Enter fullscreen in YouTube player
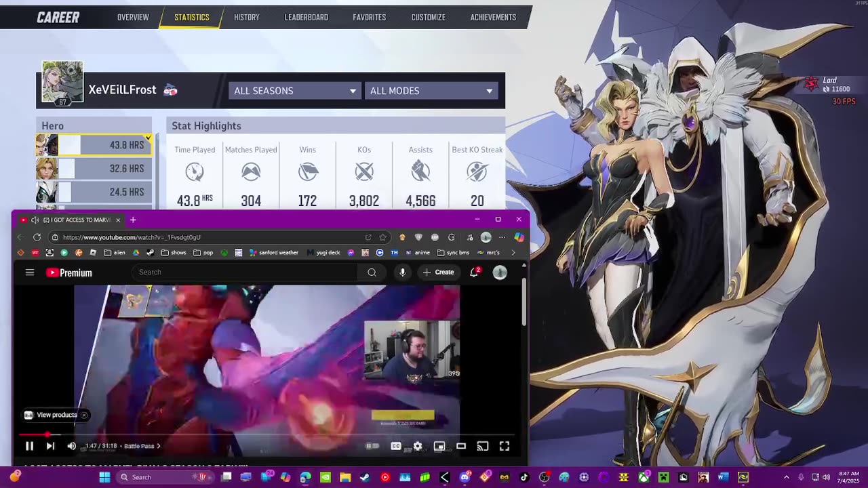Viewport: 868px width, 488px height. pyautogui.click(x=505, y=446)
